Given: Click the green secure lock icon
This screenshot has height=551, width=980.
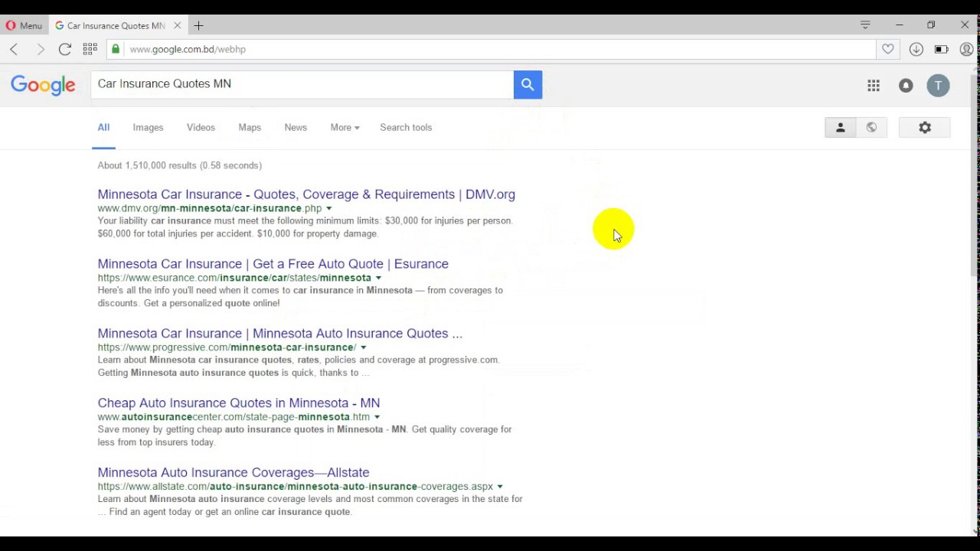Looking at the screenshot, I should [116, 49].
